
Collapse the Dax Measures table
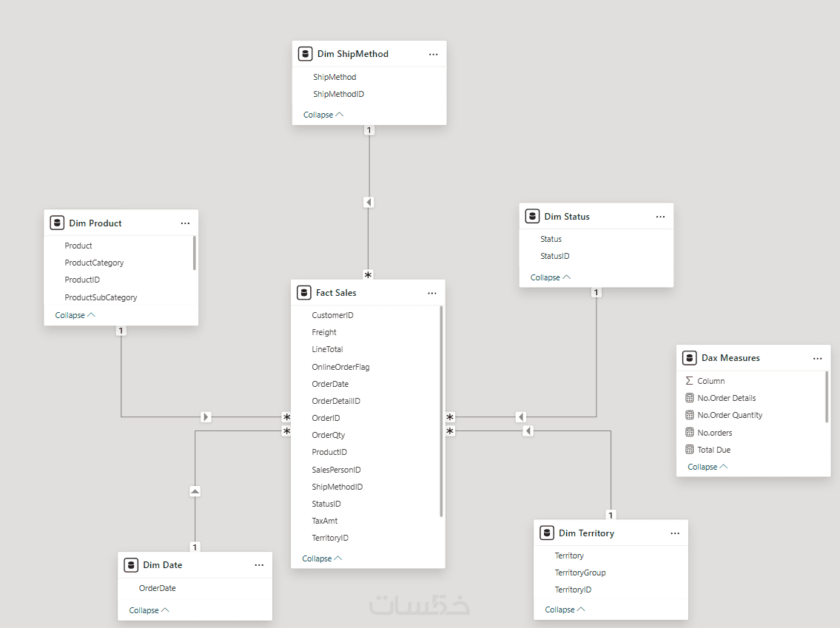pyautogui.click(x=708, y=467)
